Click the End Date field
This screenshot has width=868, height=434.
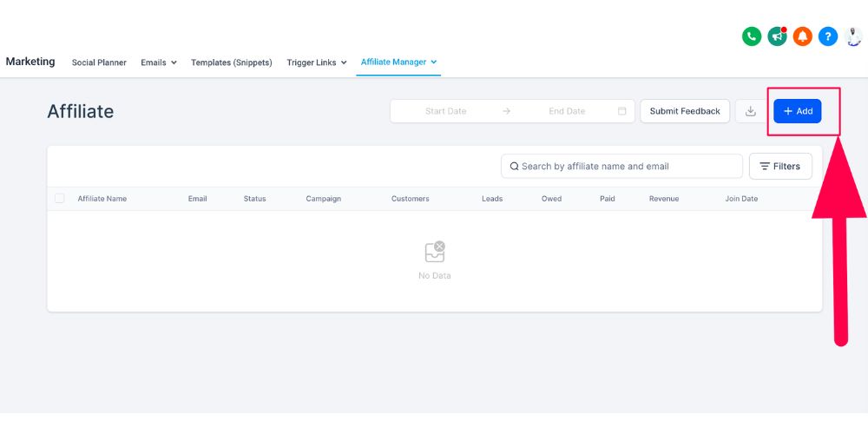coord(567,111)
